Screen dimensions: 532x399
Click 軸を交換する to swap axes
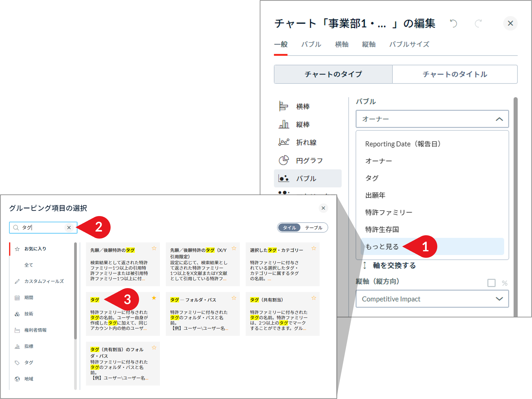tap(394, 265)
